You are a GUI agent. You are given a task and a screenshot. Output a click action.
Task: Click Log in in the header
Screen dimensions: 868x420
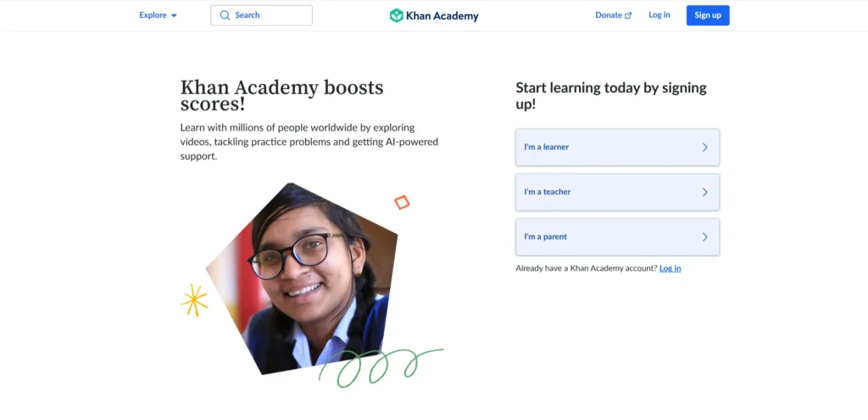(659, 15)
